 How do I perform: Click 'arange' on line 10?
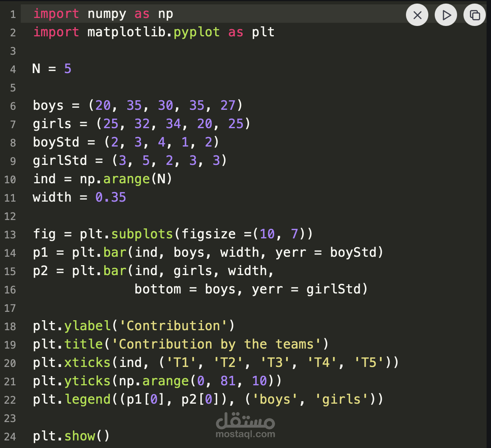point(127,179)
